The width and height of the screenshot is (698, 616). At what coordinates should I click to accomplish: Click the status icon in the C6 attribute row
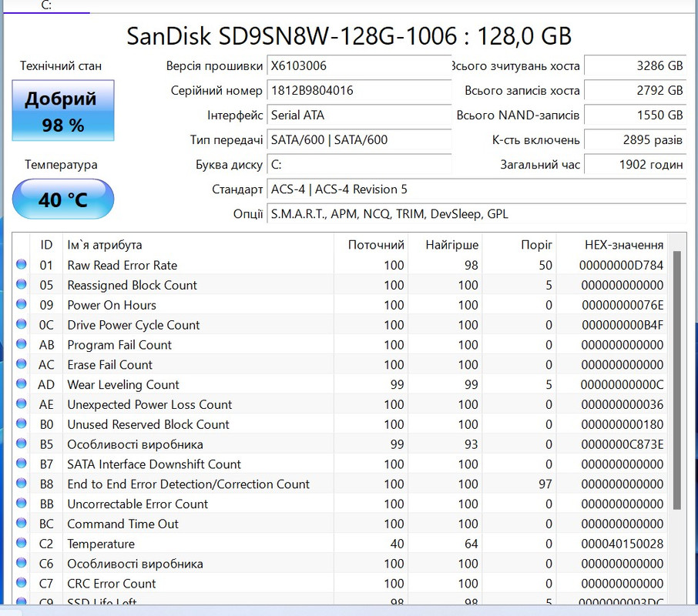[21, 563]
